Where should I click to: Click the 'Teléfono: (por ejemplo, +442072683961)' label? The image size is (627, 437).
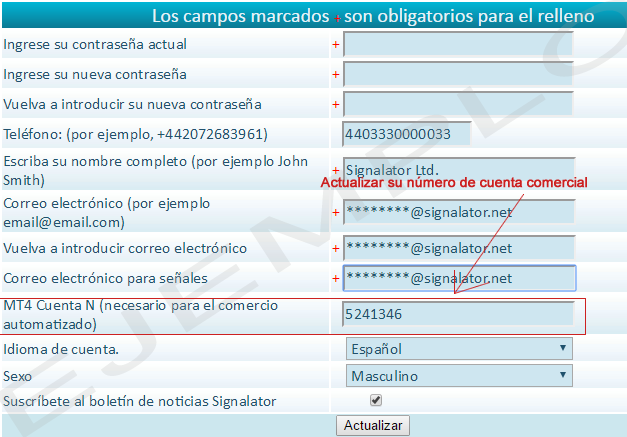click(135, 134)
